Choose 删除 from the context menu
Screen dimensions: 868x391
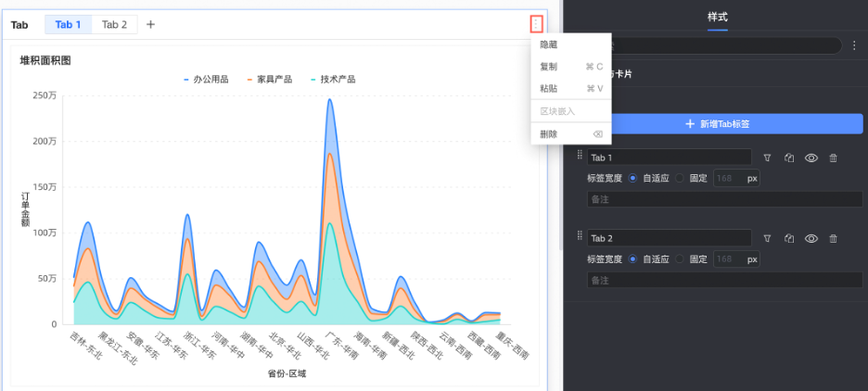[x=549, y=134]
